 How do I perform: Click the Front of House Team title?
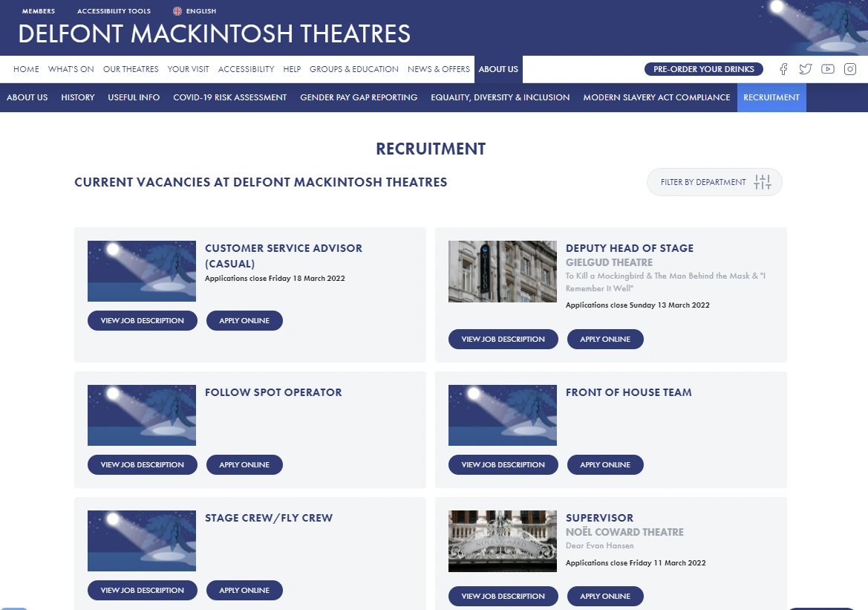(x=629, y=392)
